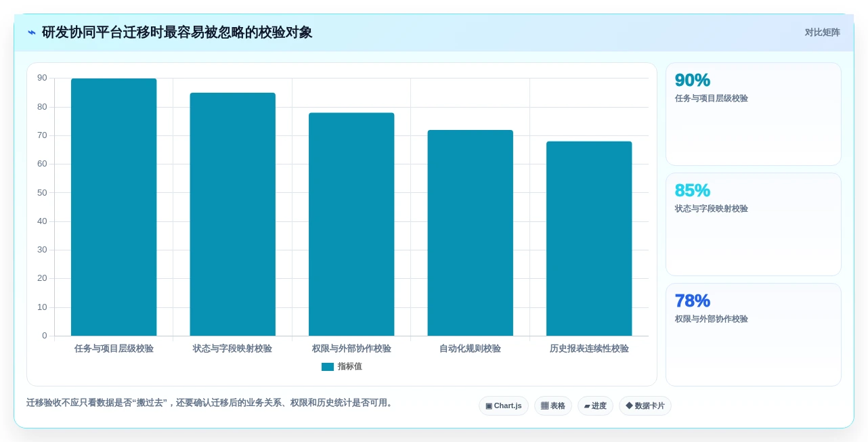Open the 90% 任务与项目层级校验 card
The height and width of the screenshot is (442, 868).
[x=754, y=114]
